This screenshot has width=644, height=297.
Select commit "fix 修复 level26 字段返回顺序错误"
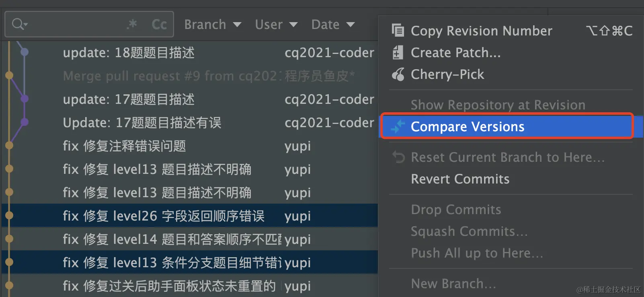[189, 216]
